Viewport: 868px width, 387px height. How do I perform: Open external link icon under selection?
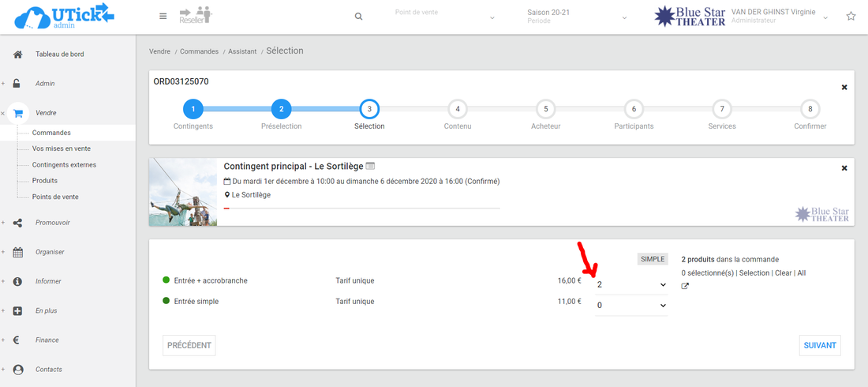pyautogui.click(x=685, y=287)
